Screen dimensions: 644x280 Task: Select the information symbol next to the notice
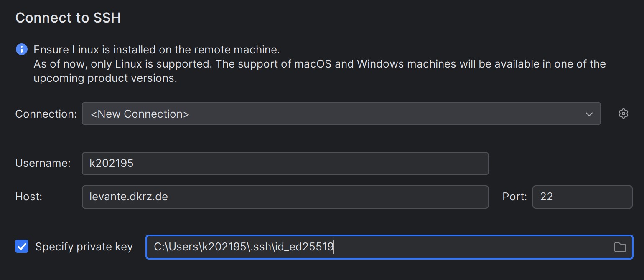coord(21,49)
